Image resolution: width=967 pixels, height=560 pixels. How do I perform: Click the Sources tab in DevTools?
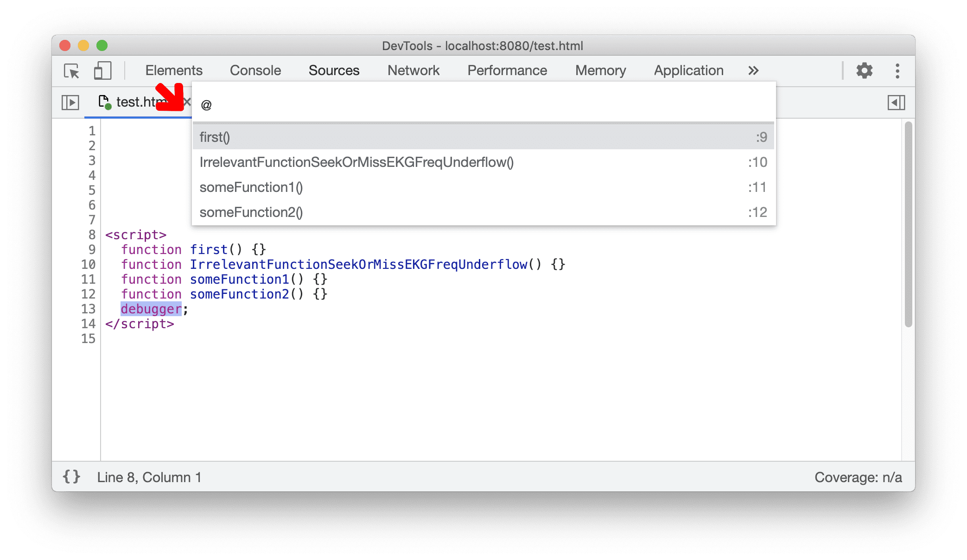(332, 70)
